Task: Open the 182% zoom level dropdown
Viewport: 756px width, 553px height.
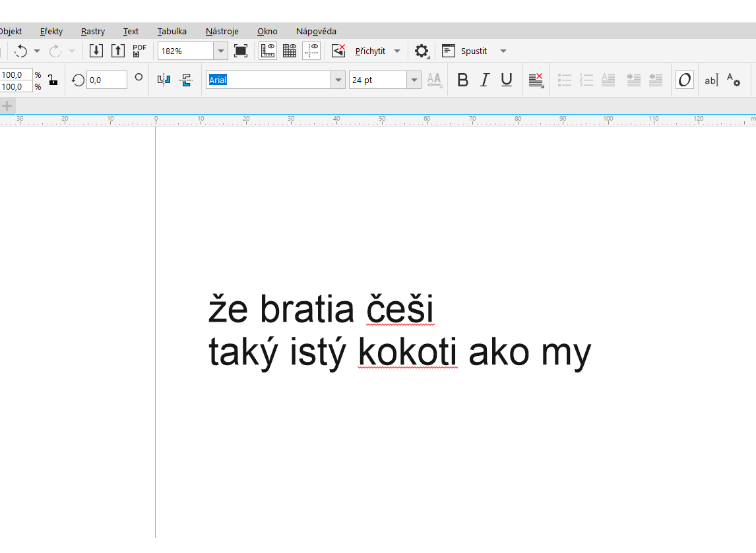Action: [220, 51]
